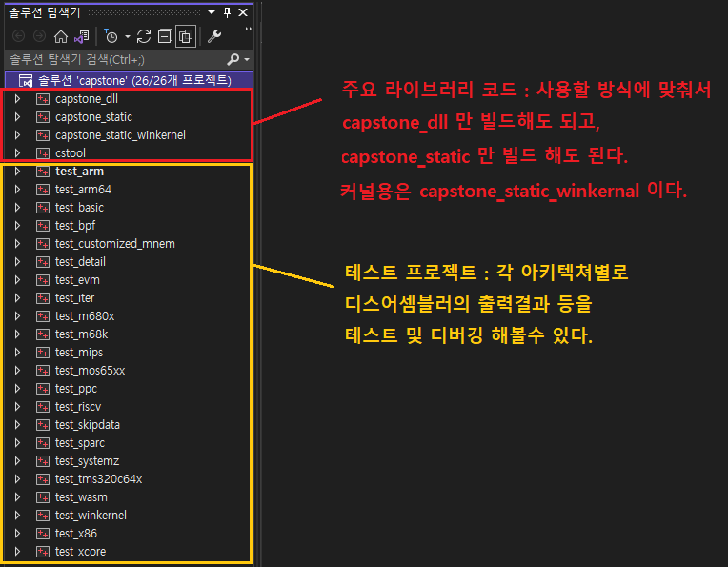The width and height of the screenshot is (728, 567).
Task: Select the test_systemz project name
Action: click(x=88, y=460)
